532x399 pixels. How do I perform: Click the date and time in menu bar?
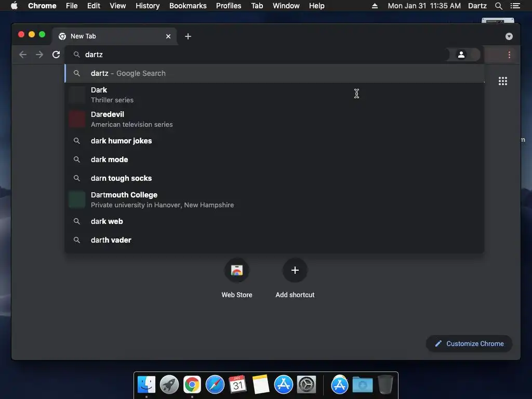click(424, 6)
